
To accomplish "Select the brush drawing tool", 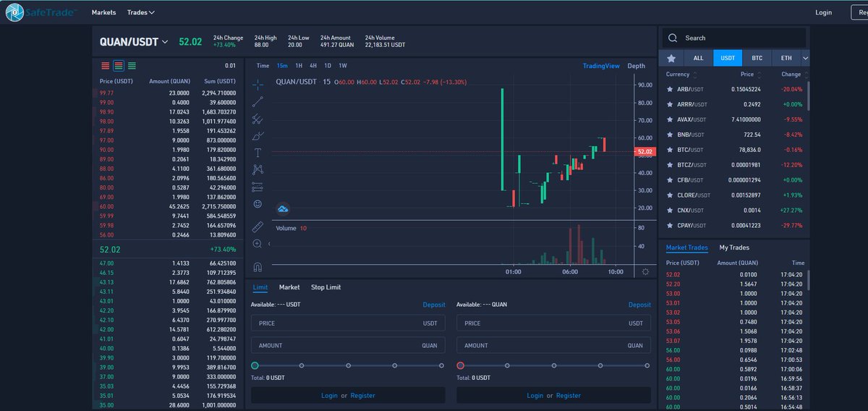I will pyautogui.click(x=258, y=136).
